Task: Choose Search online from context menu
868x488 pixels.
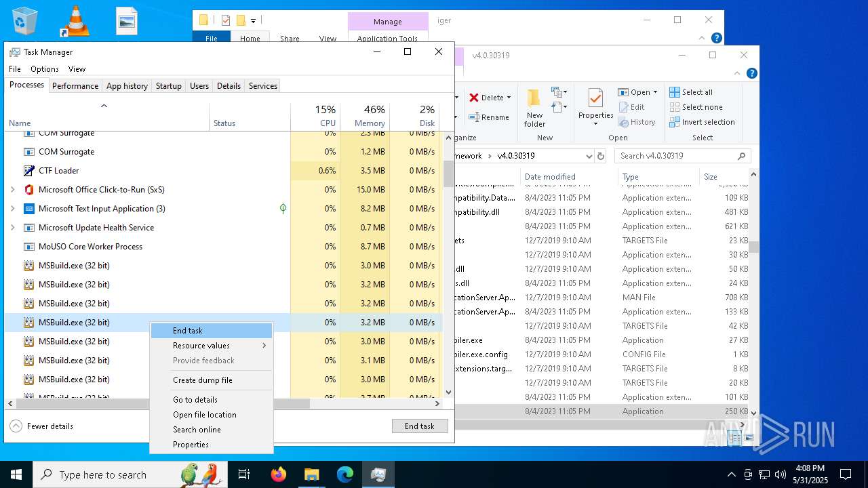Action: (212, 430)
